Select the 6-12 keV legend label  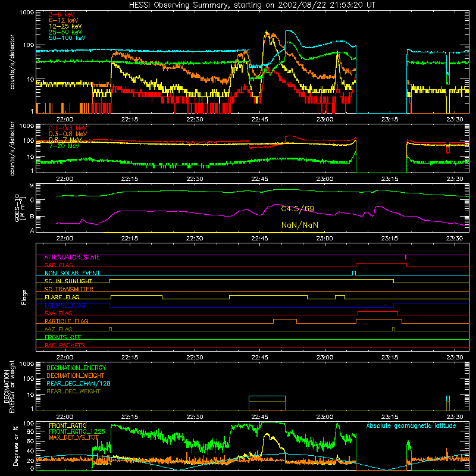64,20
